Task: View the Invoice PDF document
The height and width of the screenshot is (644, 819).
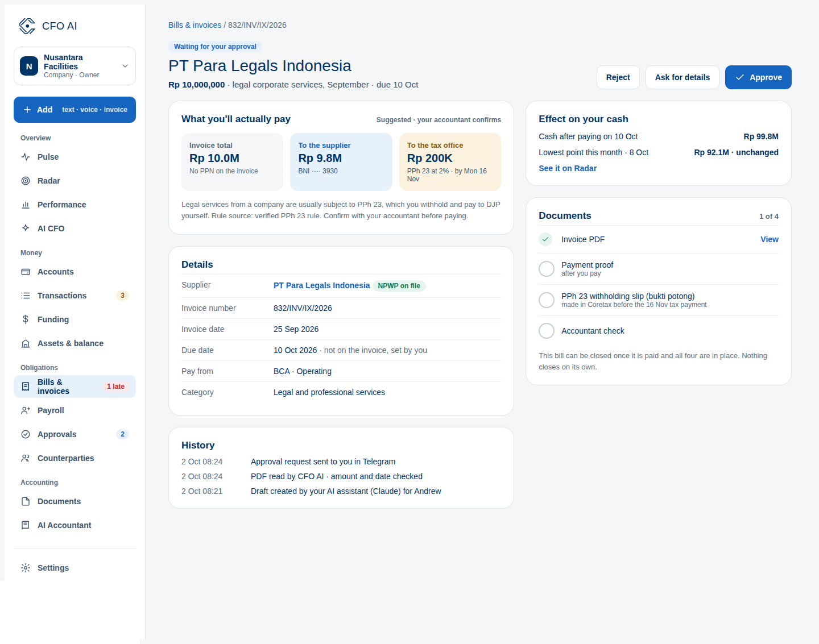Action: pos(769,239)
